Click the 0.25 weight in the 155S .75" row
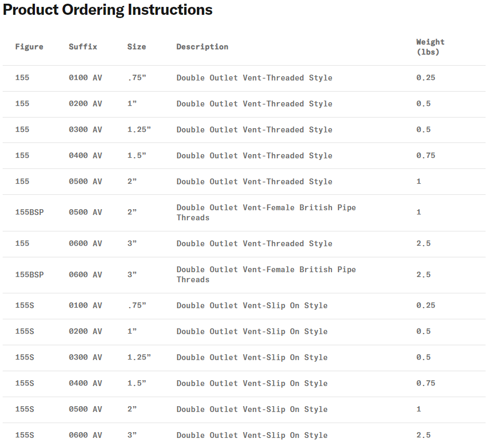This screenshot has height=448, width=493. (x=425, y=306)
